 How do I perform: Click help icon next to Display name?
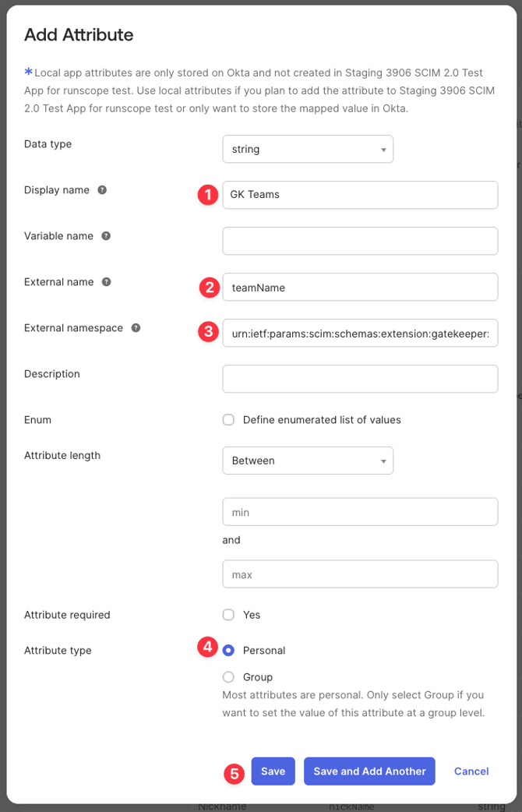pyautogui.click(x=102, y=190)
